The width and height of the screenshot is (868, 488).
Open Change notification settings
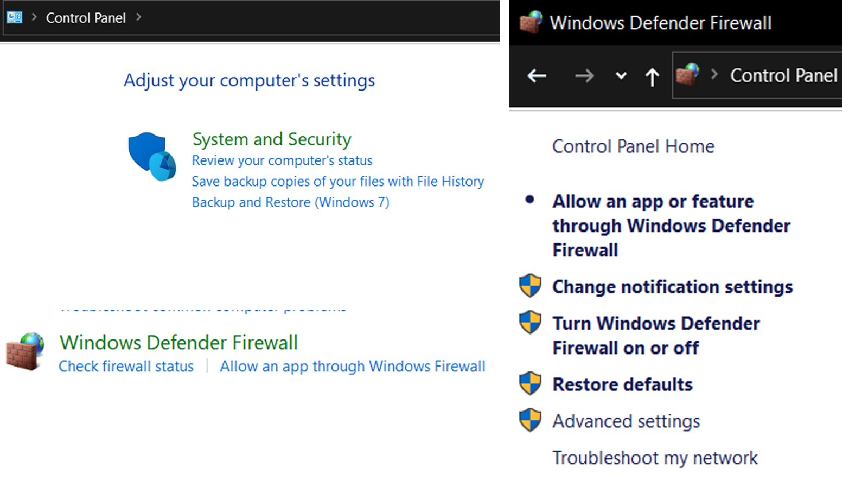pyautogui.click(x=673, y=287)
